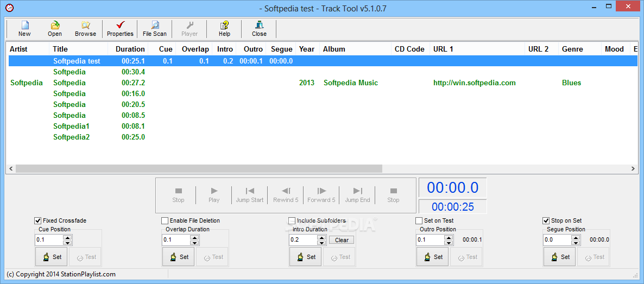Click the Close toolbar icon
644x284 pixels.
(x=259, y=29)
